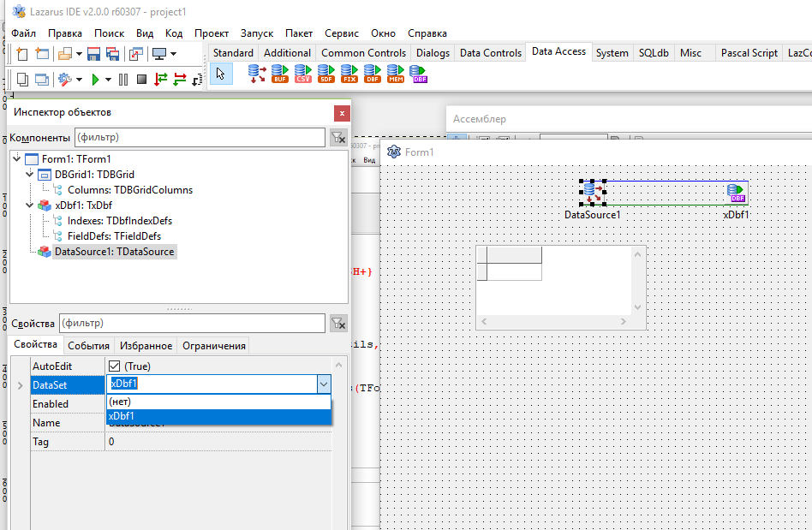Select Indexes: TDbfIndexDefs tree item
Image resolution: width=812 pixels, height=530 pixels.
120,221
